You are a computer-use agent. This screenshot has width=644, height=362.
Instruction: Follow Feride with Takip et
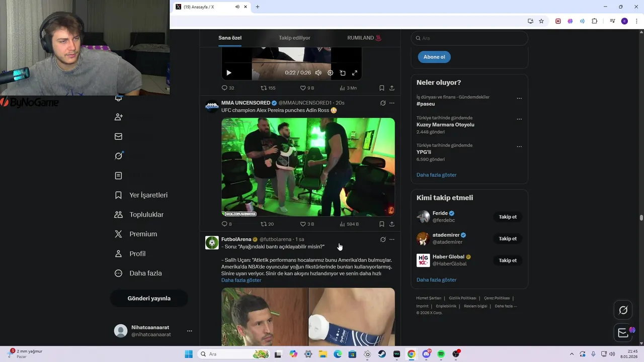(508, 217)
